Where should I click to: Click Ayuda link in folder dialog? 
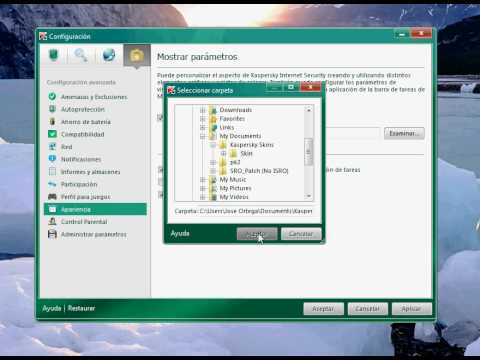(180, 234)
